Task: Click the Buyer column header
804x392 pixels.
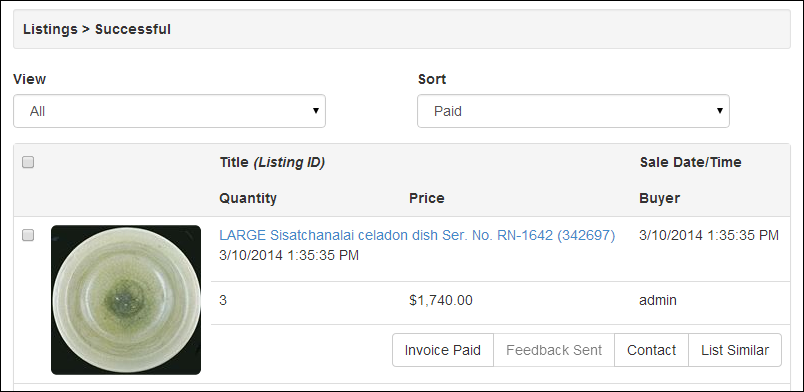Action: 659,198
